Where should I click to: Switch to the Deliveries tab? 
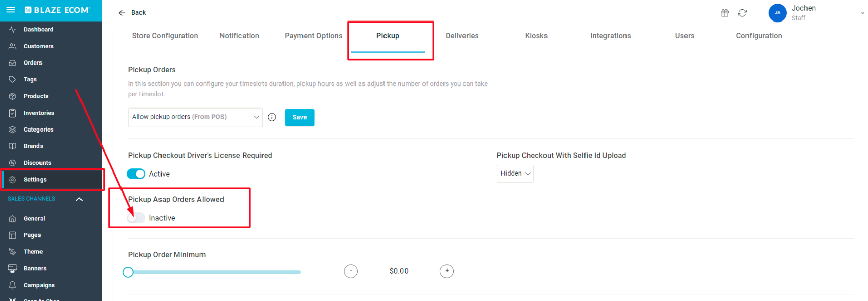point(462,36)
